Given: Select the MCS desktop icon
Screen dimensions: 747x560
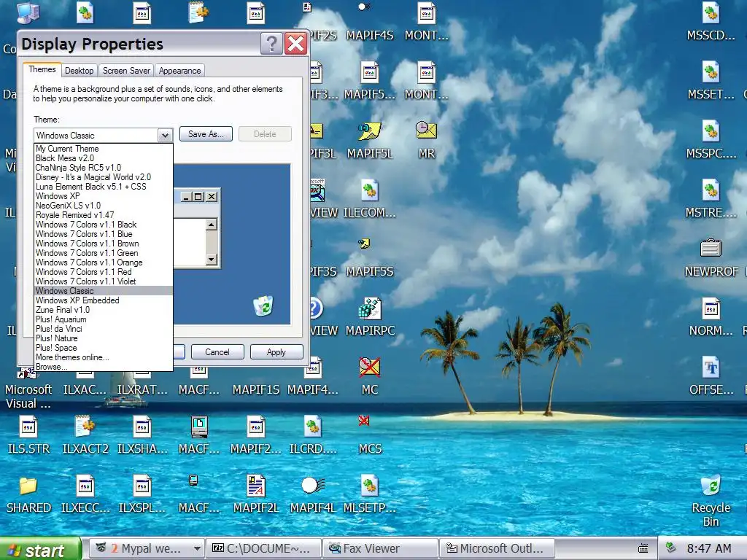Looking at the screenshot, I should 369,435.
